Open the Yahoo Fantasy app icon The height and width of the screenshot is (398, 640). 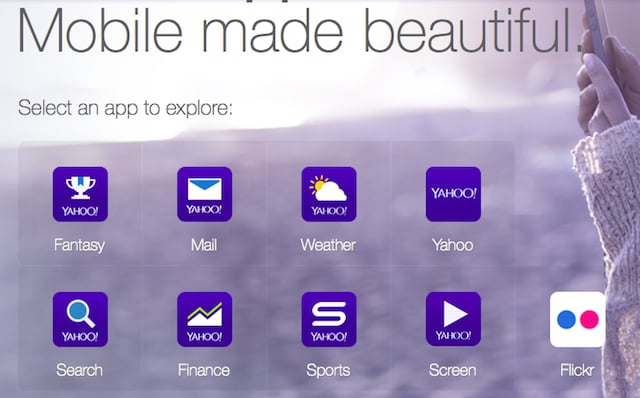point(80,194)
